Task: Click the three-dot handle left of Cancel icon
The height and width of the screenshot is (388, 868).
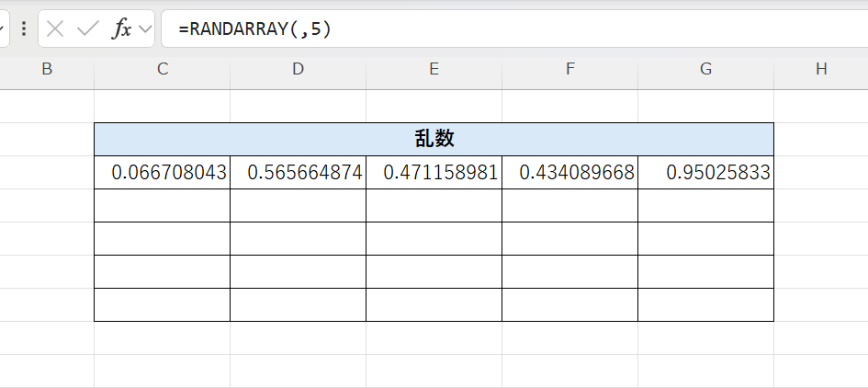Action: pos(23,29)
